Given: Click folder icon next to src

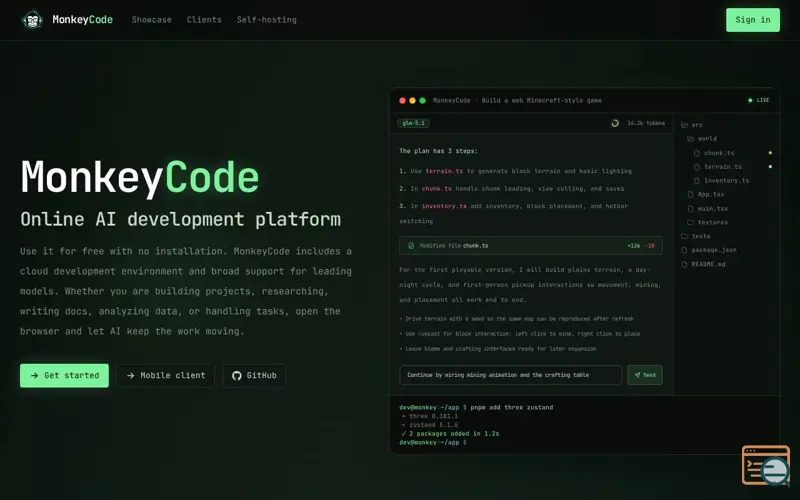Looking at the screenshot, I should pos(684,125).
